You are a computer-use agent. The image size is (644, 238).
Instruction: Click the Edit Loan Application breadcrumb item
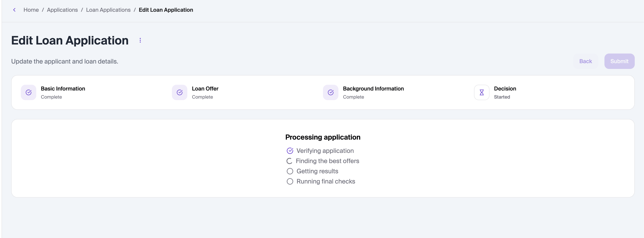pos(166,10)
